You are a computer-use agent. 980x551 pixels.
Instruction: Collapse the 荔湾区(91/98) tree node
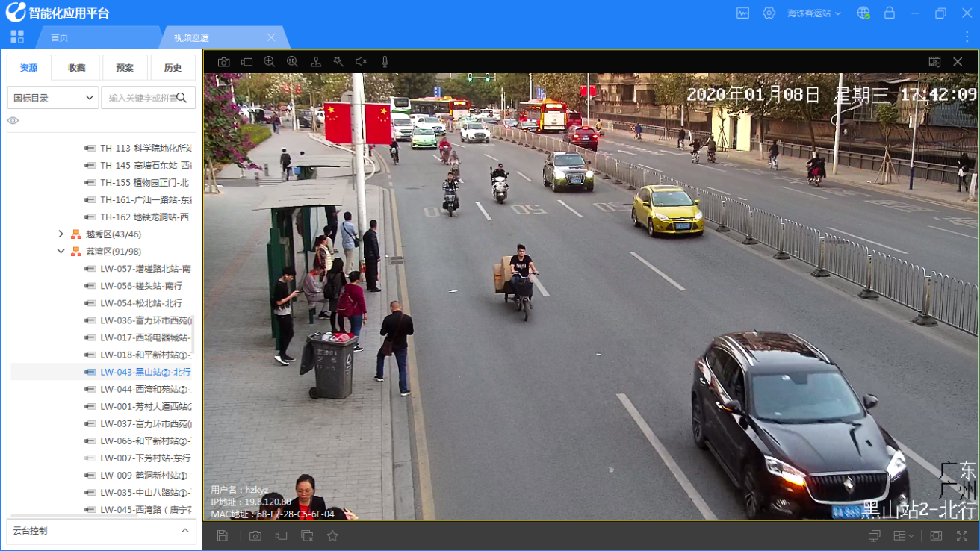coord(61,252)
